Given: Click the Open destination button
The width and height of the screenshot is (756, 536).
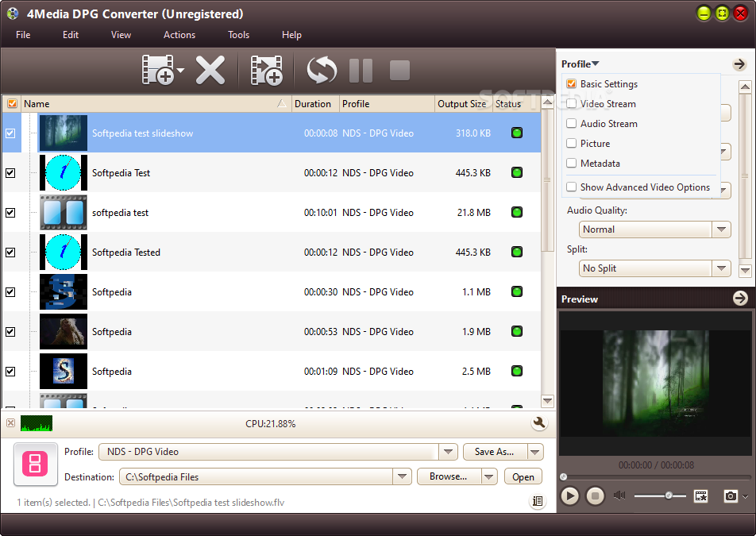Looking at the screenshot, I should point(523,476).
